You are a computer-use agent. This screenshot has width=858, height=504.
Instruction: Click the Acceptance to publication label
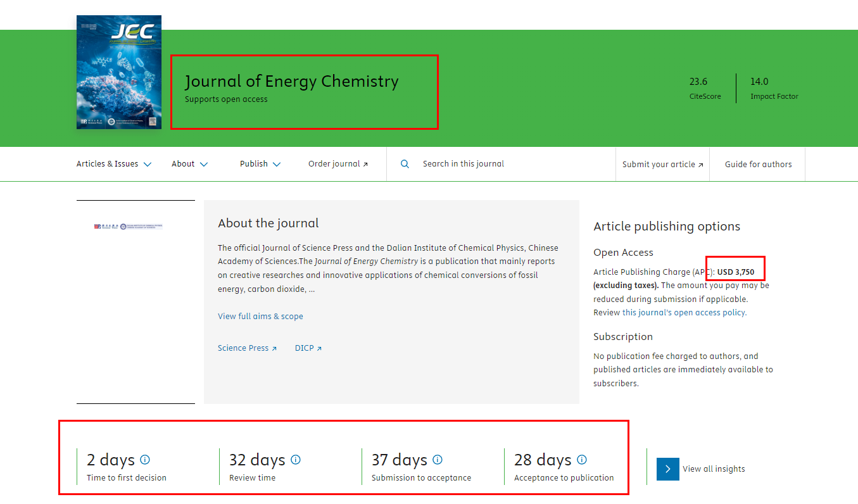[564, 478]
